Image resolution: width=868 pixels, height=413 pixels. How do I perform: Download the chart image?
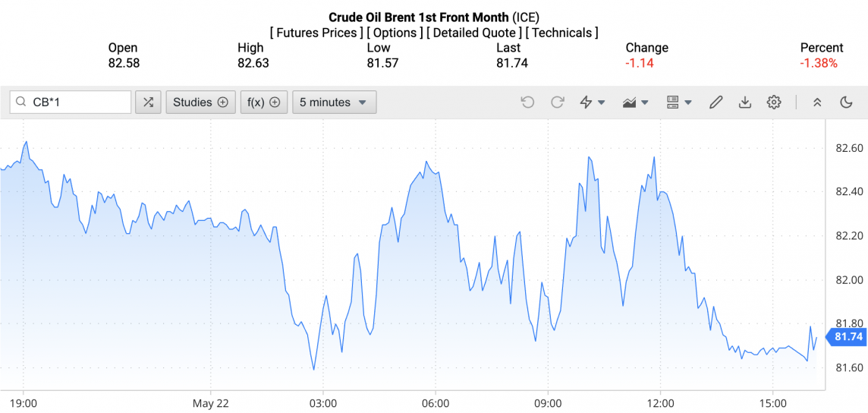744,102
